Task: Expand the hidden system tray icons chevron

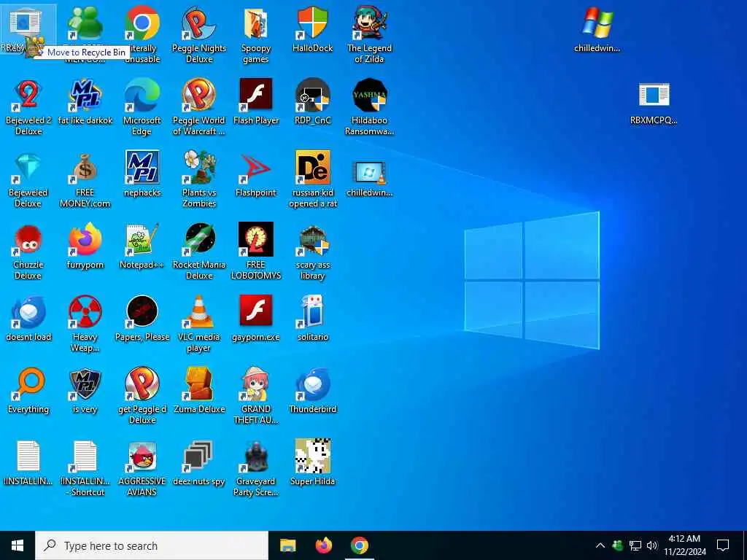Action: point(600,545)
